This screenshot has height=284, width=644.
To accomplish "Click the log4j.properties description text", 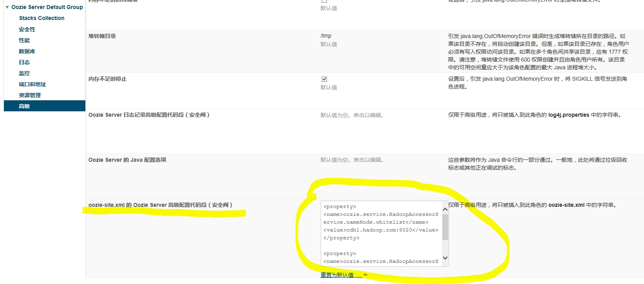I will tap(535, 115).
